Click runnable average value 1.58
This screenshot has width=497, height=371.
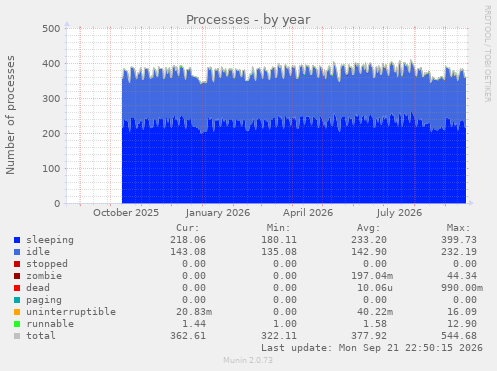click(x=375, y=324)
